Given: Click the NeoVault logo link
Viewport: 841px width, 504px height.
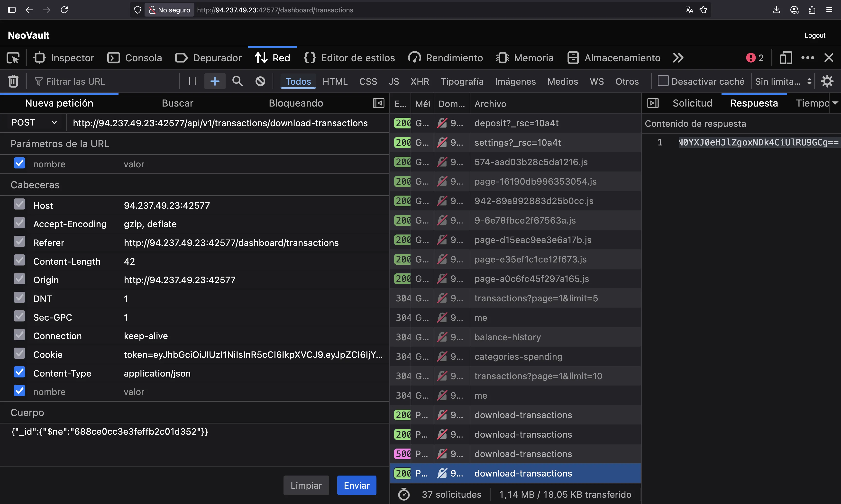Looking at the screenshot, I should point(28,35).
